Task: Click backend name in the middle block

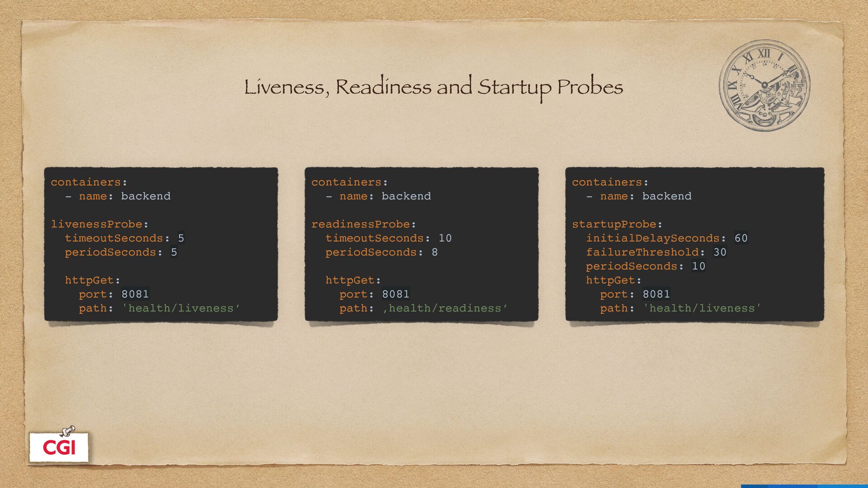Action: pyautogui.click(x=406, y=196)
